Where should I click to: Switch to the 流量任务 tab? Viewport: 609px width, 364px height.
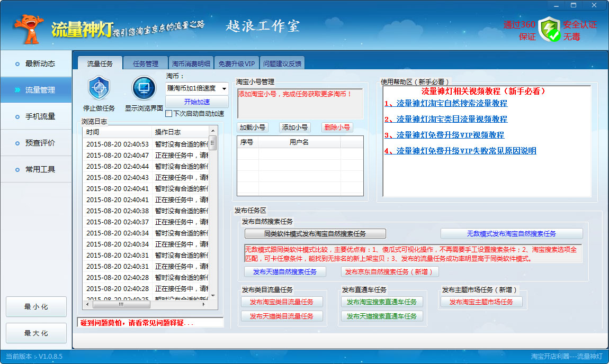coord(100,63)
